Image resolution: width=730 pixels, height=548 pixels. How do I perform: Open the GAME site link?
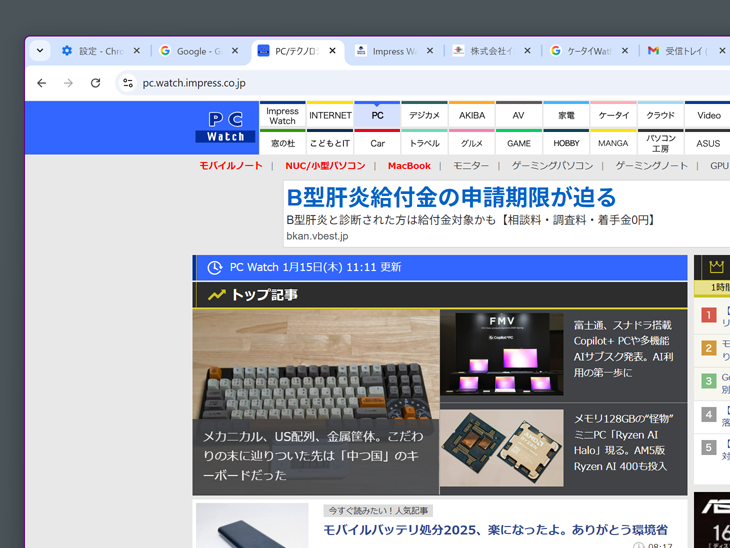click(x=519, y=142)
